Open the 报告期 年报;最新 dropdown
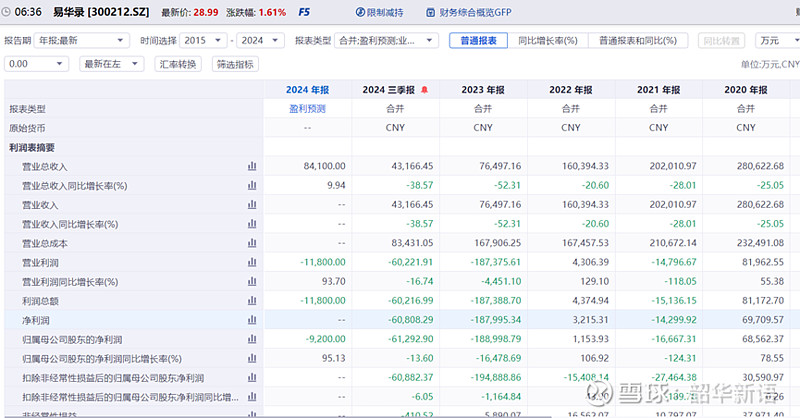Image resolution: width=800 pixels, height=418 pixels. [82, 40]
